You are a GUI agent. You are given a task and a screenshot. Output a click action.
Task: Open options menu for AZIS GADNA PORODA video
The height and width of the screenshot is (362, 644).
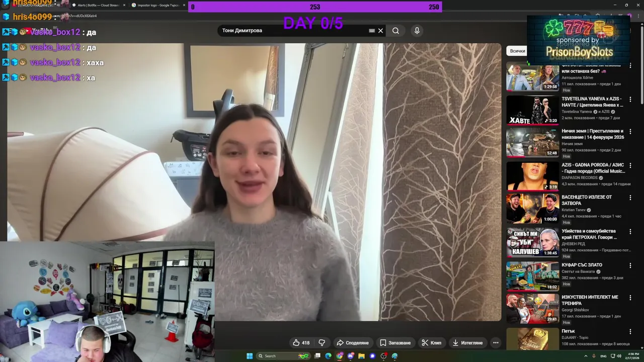(x=630, y=165)
